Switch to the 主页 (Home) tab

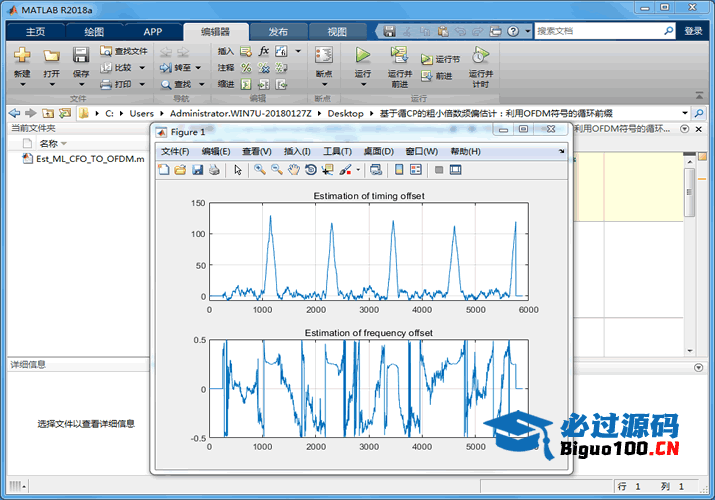(36, 31)
